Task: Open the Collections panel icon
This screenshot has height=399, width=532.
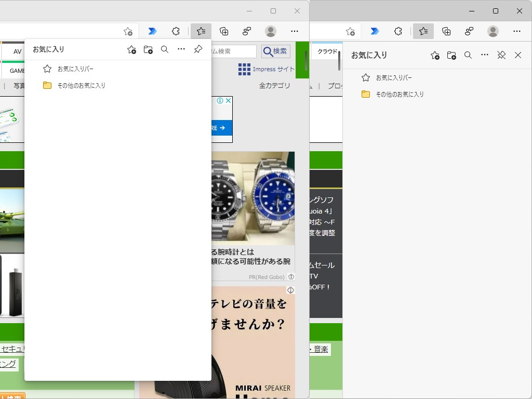Action: click(223, 31)
